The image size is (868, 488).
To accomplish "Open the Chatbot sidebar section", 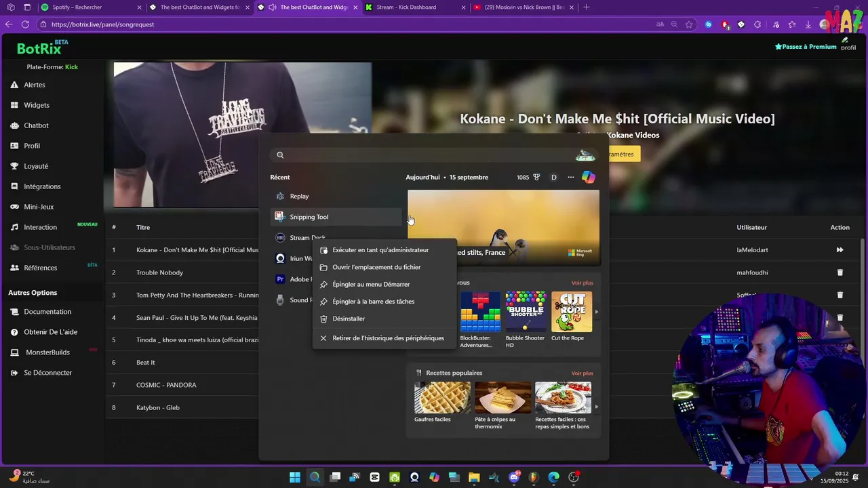I will (36, 125).
